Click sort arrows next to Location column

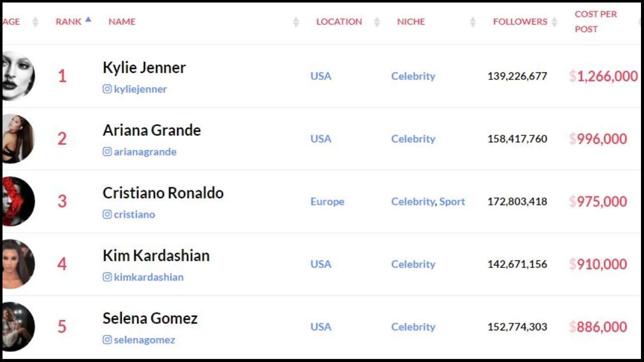pyautogui.click(x=377, y=22)
